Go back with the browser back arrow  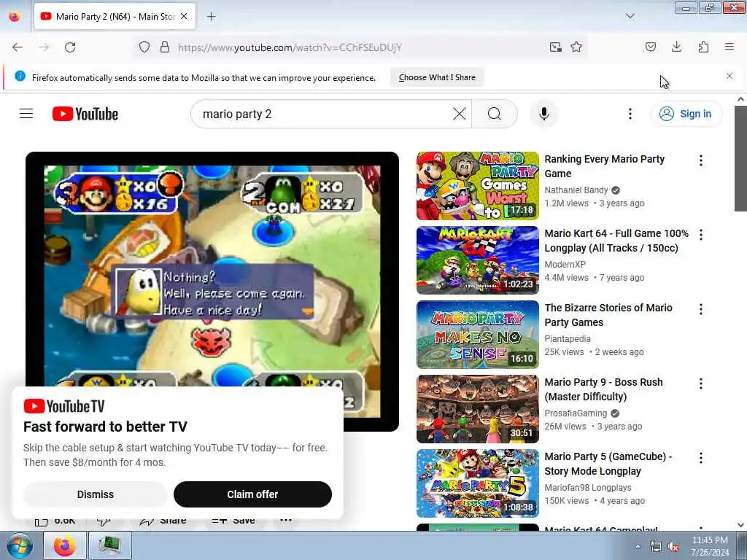click(18, 47)
